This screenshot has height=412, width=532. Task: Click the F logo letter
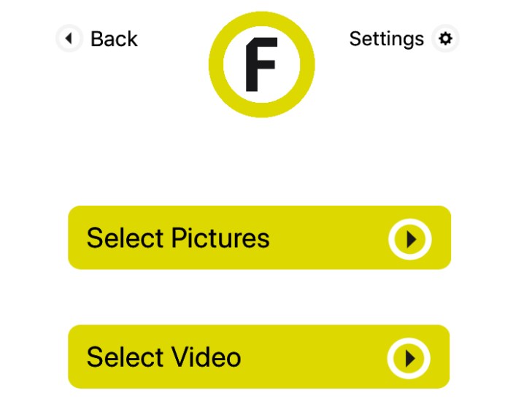pos(261,65)
